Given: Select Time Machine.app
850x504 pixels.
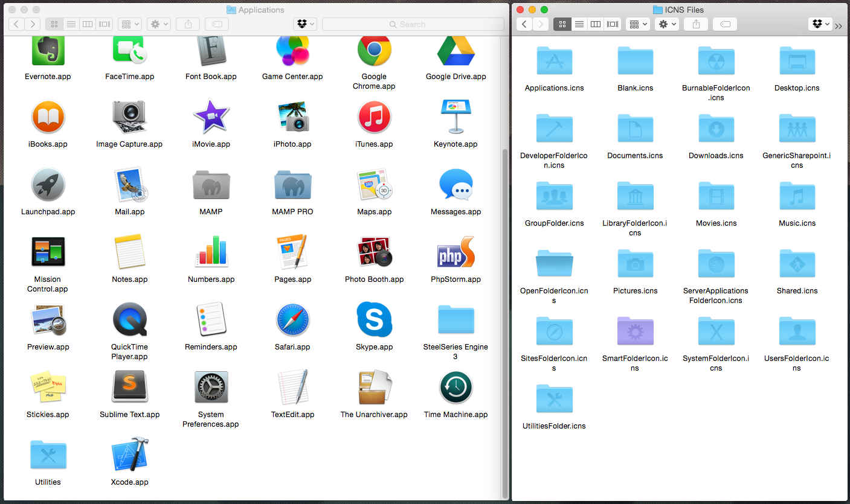Looking at the screenshot, I should tap(456, 387).
